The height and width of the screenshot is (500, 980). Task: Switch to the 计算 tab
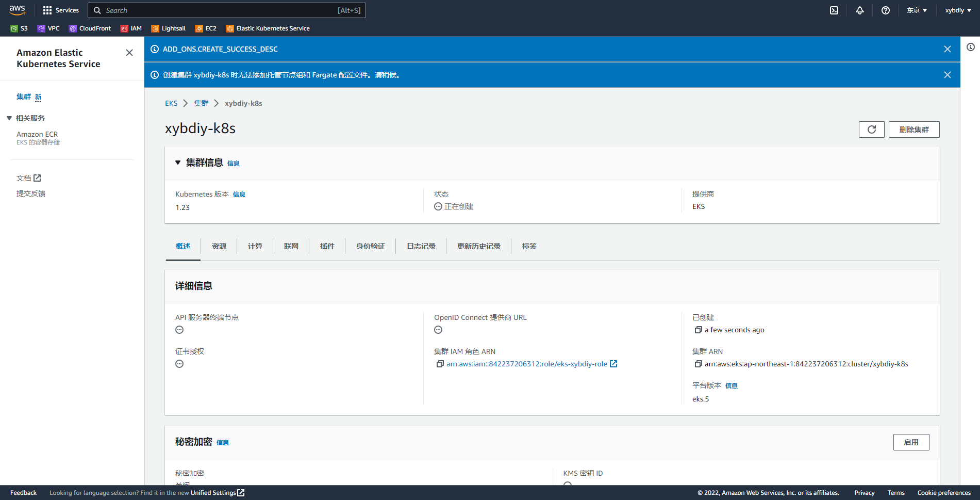(255, 246)
